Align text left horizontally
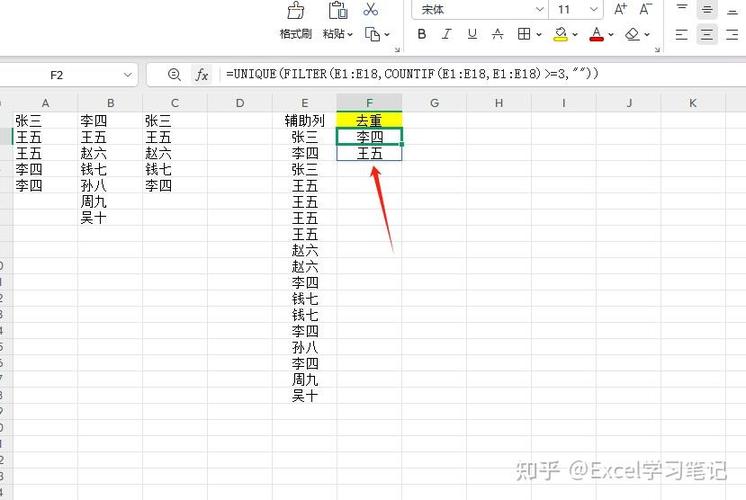This screenshot has width=746, height=500. [x=682, y=34]
